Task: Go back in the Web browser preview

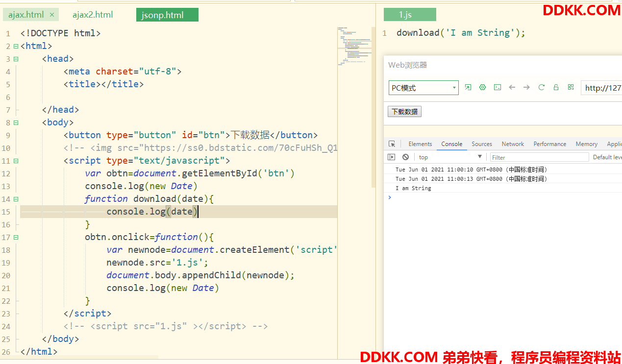Action: tap(512, 87)
